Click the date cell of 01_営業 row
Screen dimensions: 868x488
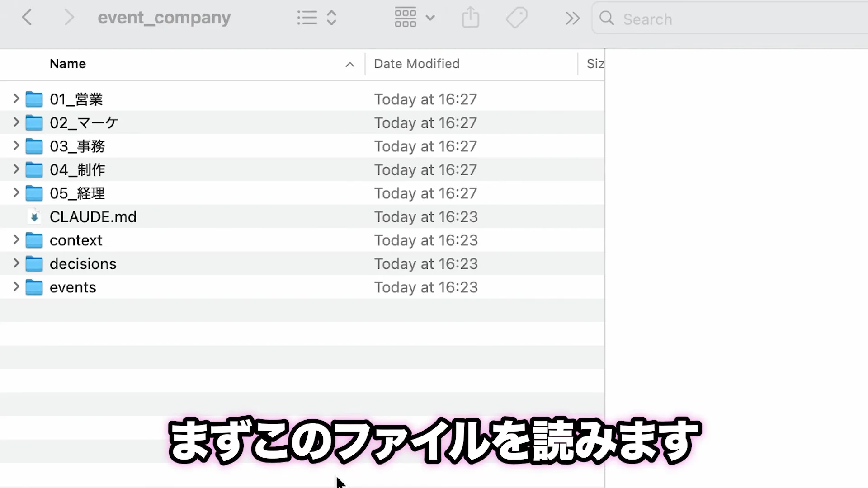point(425,99)
